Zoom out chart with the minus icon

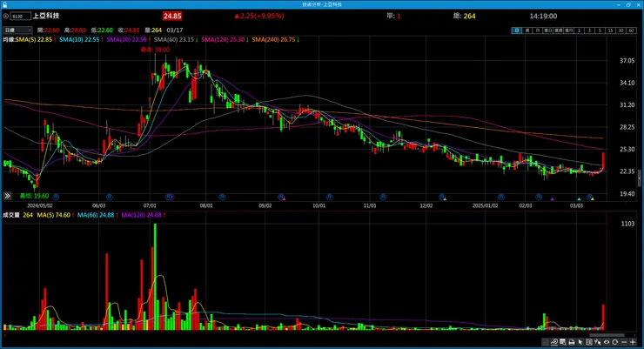[x=624, y=342]
